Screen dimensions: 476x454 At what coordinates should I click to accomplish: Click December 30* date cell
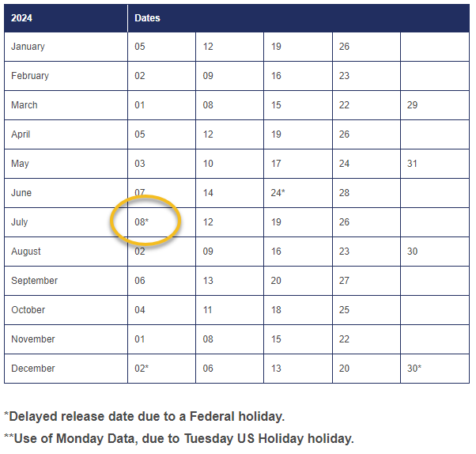414,369
